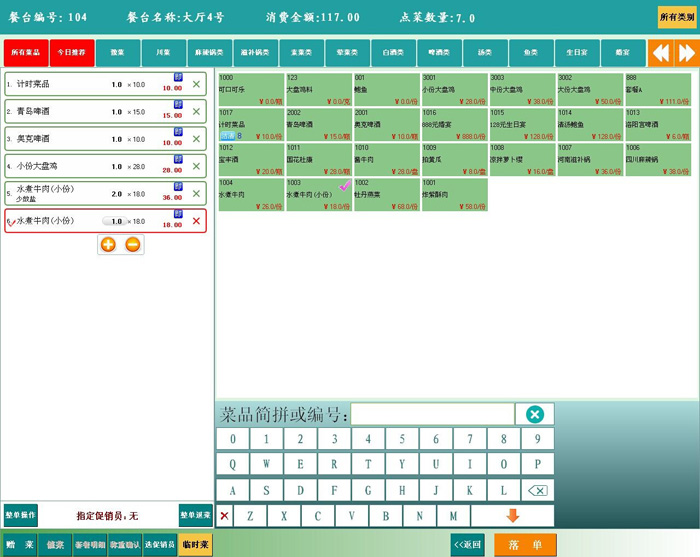The height and width of the screenshot is (557, 700).
Task: Click the 临时菜 yellow button
Action: pyautogui.click(x=196, y=545)
